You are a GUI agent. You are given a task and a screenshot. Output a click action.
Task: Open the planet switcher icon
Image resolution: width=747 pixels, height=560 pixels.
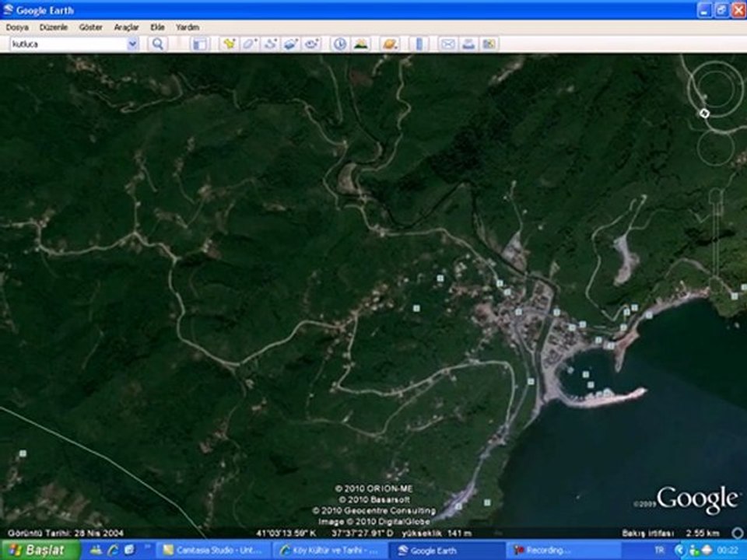click(x=390, y=44)
